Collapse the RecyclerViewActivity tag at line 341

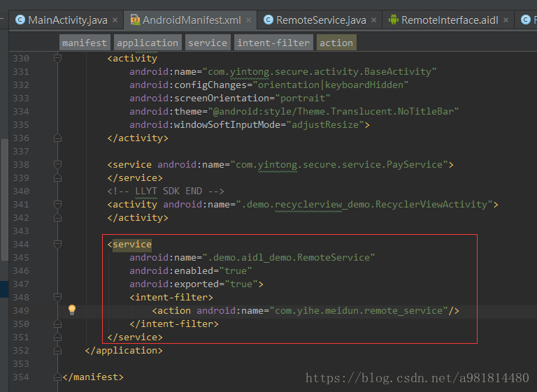(x=57, y=205)
